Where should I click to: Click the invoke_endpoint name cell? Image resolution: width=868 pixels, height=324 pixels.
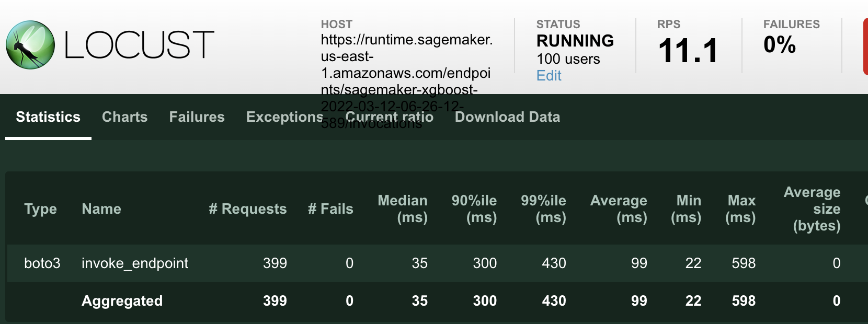[x=135, y=263]
